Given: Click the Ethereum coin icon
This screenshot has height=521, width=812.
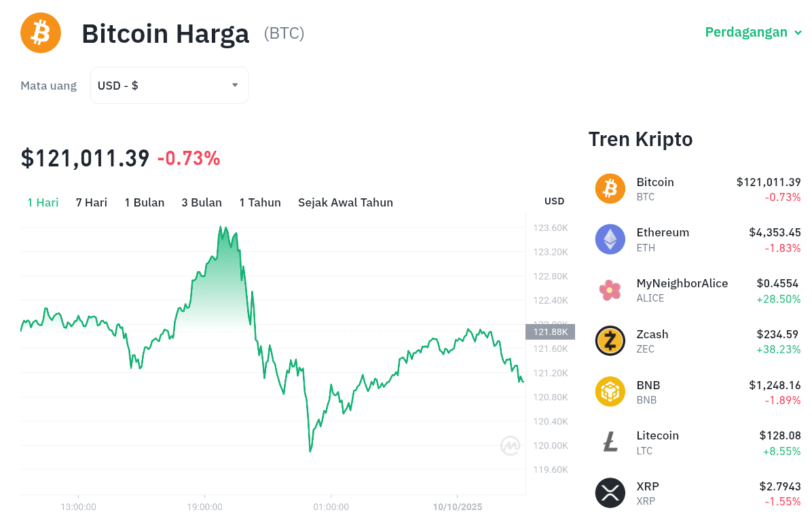Looking at the screenshot, I should click(610, 239).
